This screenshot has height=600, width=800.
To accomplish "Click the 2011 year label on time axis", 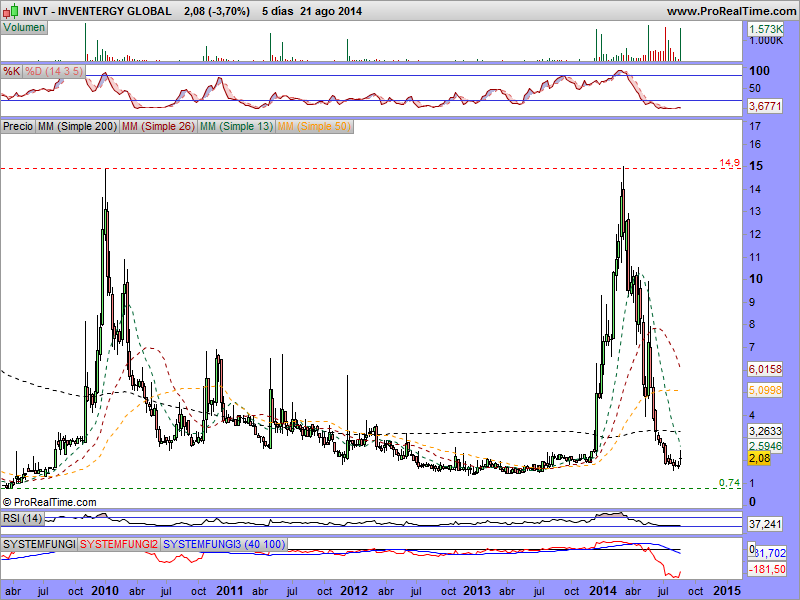I will (x=230, y=591).
